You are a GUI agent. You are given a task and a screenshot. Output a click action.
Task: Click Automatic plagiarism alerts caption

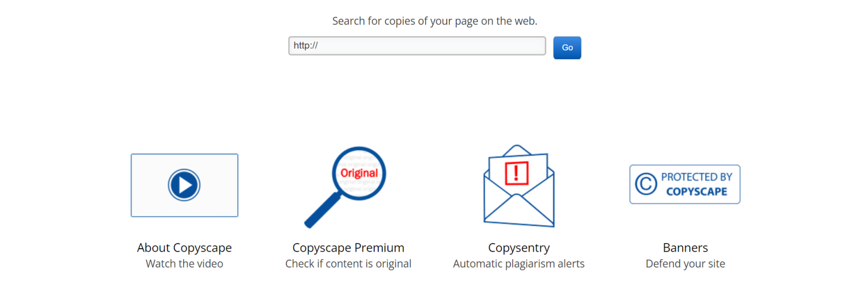519,264
